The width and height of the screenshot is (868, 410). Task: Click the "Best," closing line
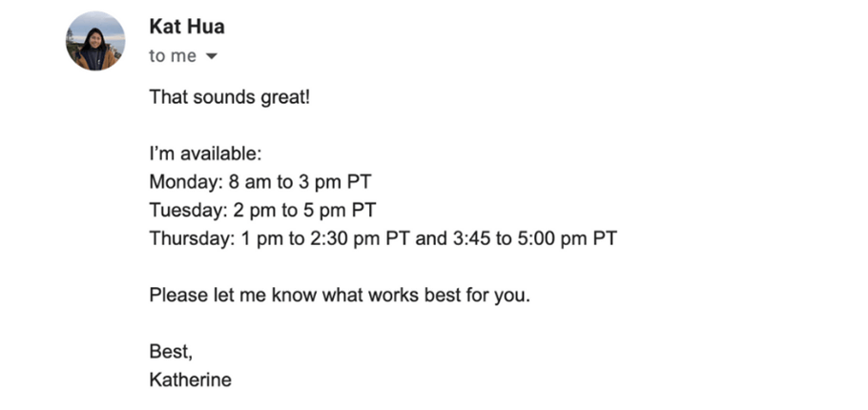click(x=171, y=351)
